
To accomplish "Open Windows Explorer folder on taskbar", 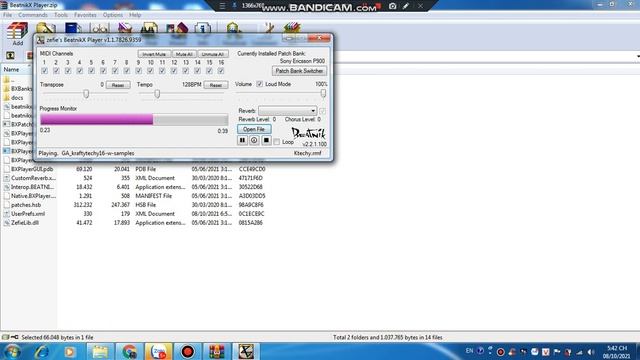I will pos(100,351).
